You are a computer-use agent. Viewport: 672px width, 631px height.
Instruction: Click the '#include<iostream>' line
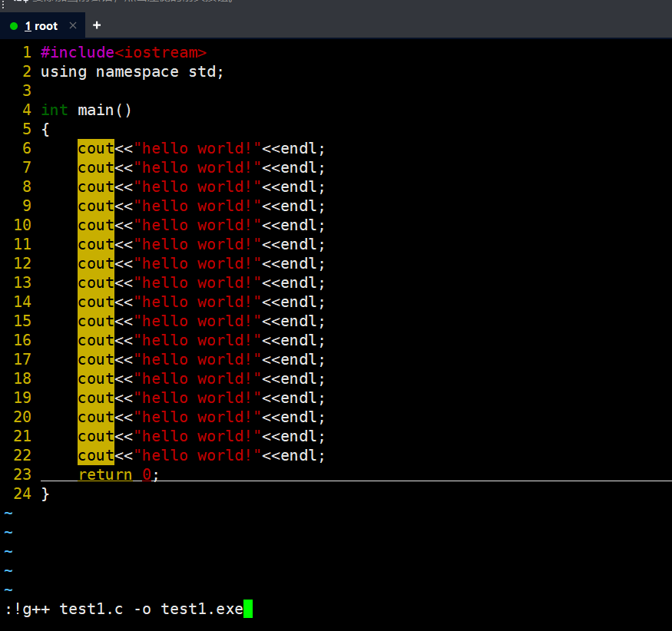pyautogui.click(x=124, y=53)
